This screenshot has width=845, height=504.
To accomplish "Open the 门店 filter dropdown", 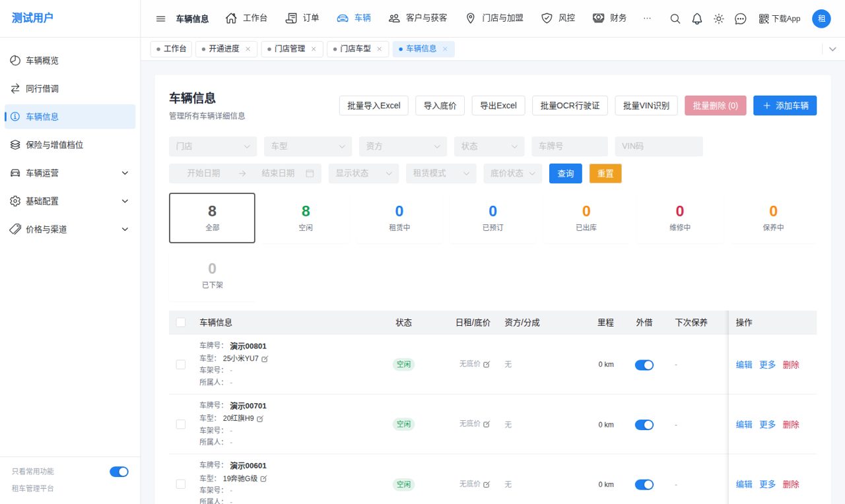I will pos(213,146).
